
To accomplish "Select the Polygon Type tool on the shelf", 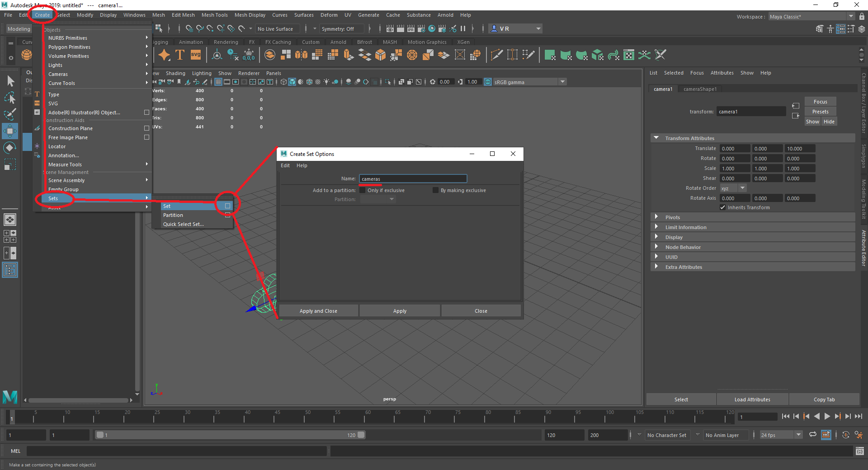I will 179,55.
